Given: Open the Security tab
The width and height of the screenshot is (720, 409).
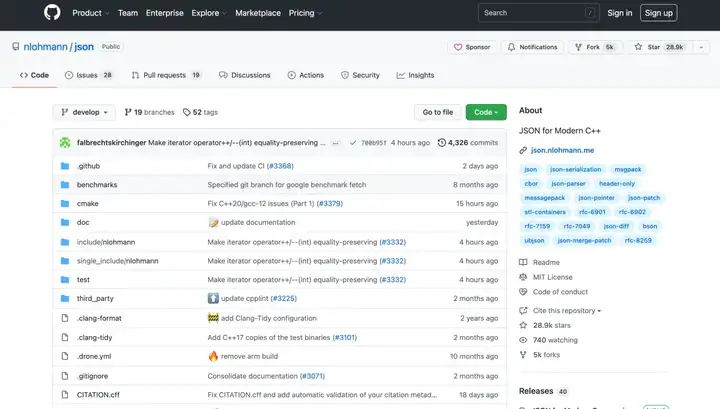Looking at the screenshot, I should coord(360,75).
